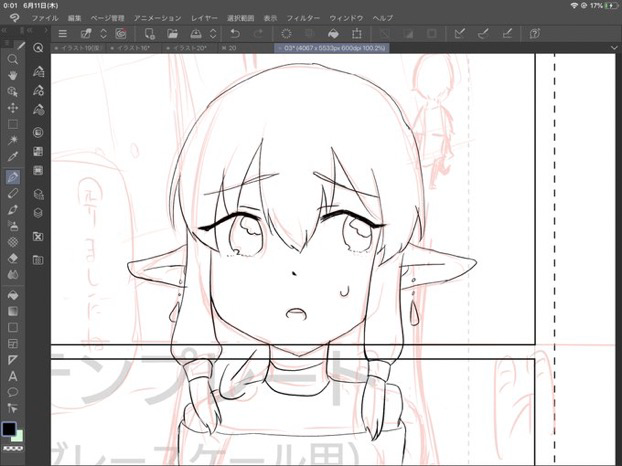The image size is (622, 466).
Task: Collapse the tool palette with double-left arrows
Action: [4, 30]
